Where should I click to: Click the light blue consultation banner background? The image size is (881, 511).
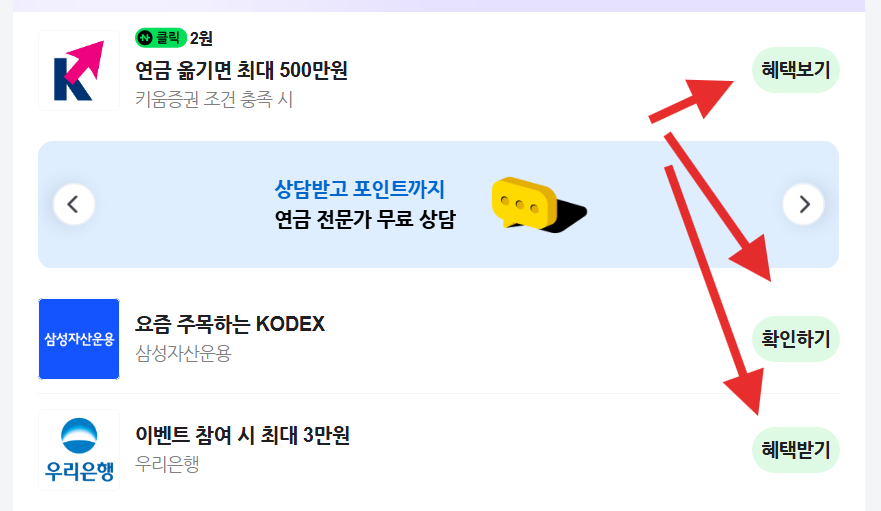[438, 205]
